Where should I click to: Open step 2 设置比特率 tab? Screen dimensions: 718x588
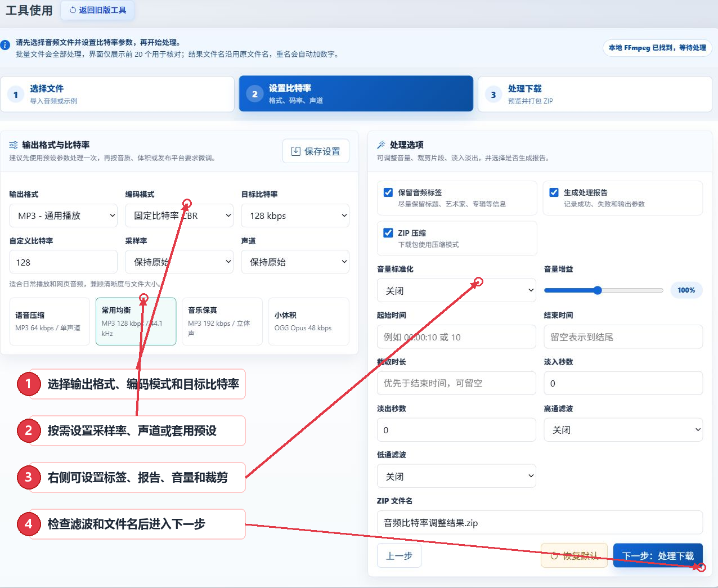tap(356, 94)
